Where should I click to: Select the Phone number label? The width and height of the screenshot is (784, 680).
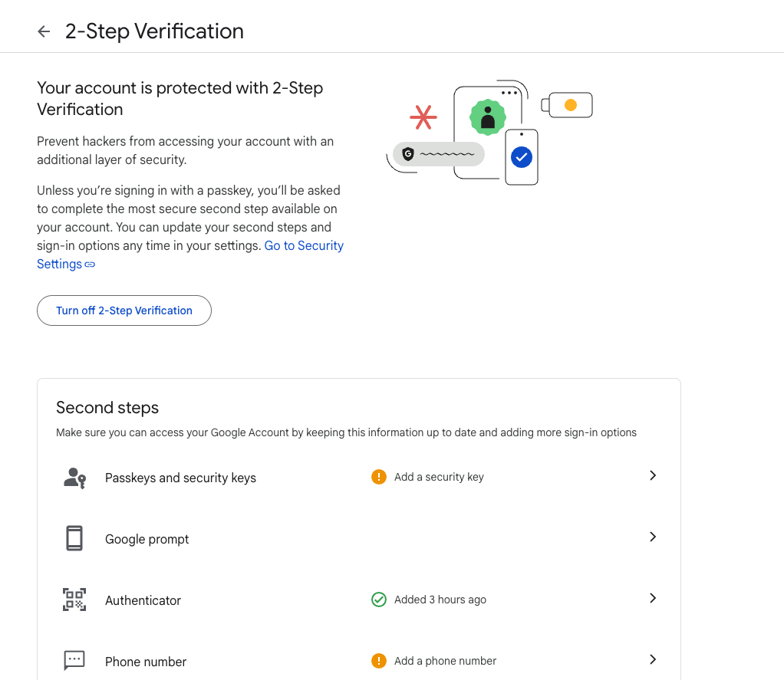146,662
